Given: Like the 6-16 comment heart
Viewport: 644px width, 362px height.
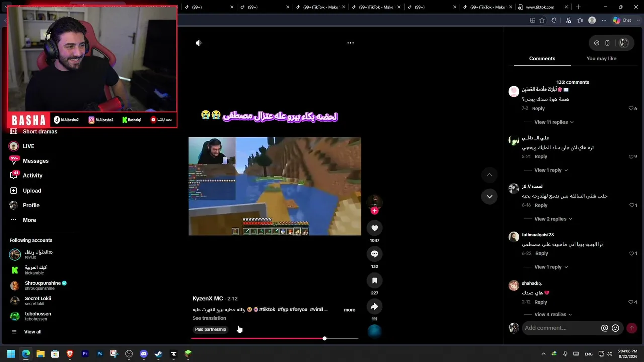Looking at the screenshot, I should [x=631, y=205].
